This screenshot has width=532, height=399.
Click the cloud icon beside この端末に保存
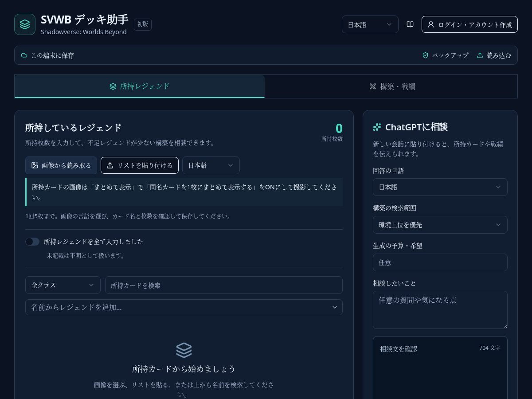tap(24, 55)
